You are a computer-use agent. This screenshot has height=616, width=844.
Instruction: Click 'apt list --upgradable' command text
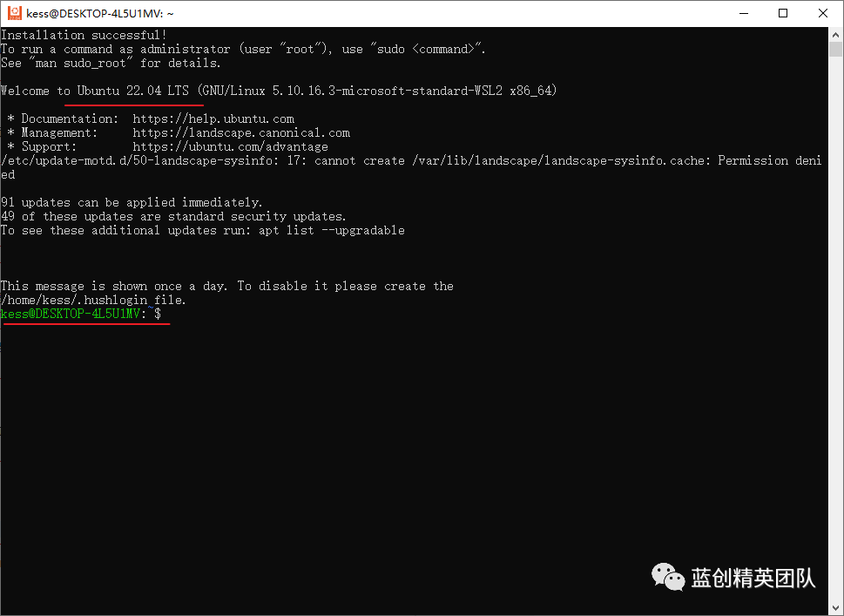(x=332, y=231)
